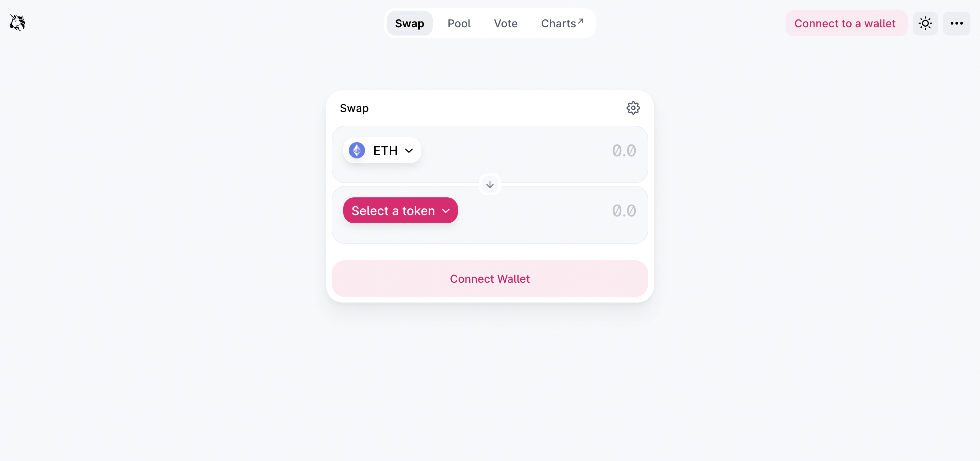Open the Charts page
The width and height of the screenshot is (980, 461).
(x=559, y=23)
